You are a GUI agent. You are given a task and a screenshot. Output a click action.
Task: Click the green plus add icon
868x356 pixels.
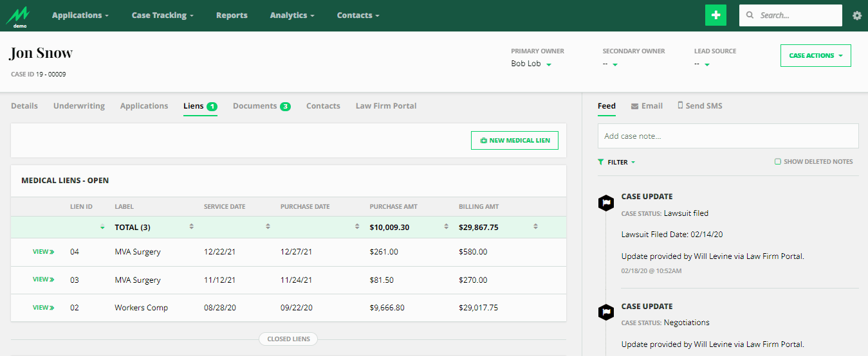point(716,15)
